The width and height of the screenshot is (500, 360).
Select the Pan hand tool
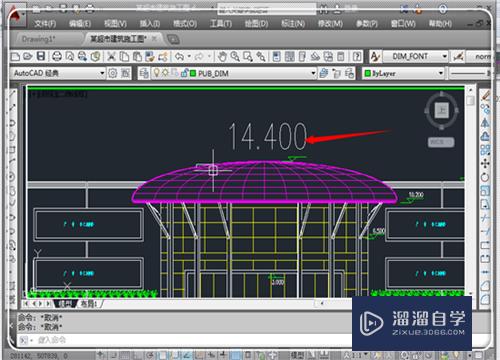click(x=222, y=57)
